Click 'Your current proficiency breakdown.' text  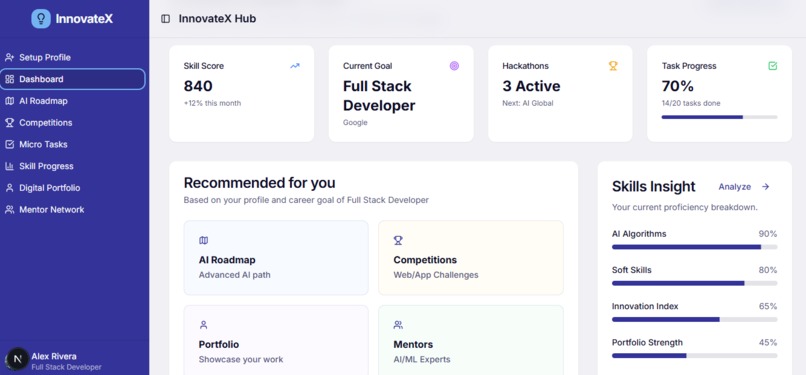coord(685,208)
